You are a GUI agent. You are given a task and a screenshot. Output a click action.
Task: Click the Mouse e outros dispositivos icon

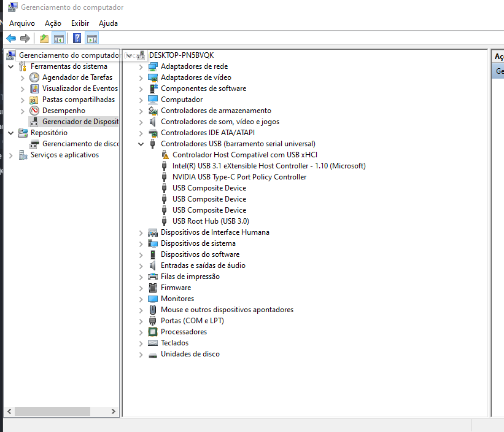tap(153, 310)
